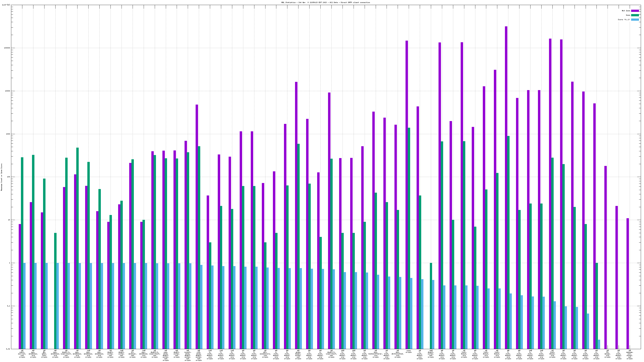644x362 pixels.
Task: Click the green Spam legend swatch
Action: pos(635,15)
